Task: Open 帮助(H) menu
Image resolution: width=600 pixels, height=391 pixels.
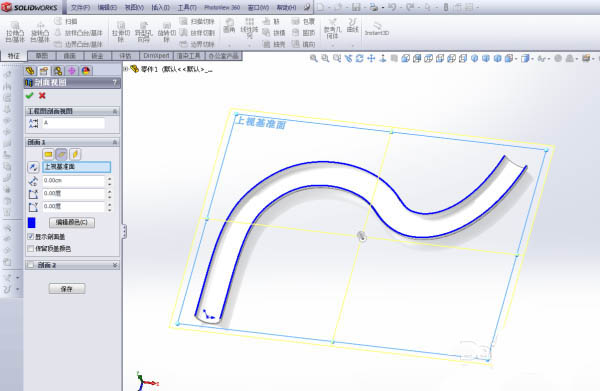Action: click(x=286, y=7)
